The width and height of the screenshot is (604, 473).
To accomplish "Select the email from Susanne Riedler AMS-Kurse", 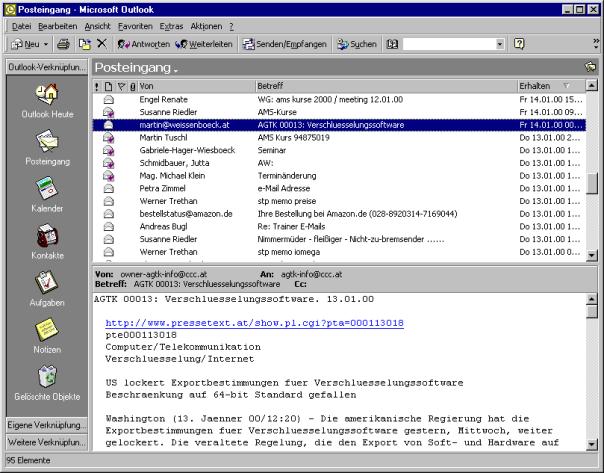I will coord(339,112).
